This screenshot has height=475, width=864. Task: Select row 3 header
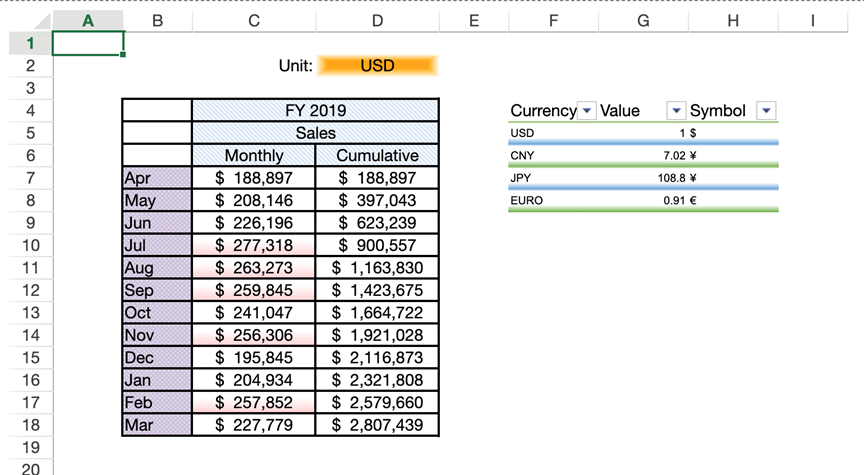pos(31,88)
